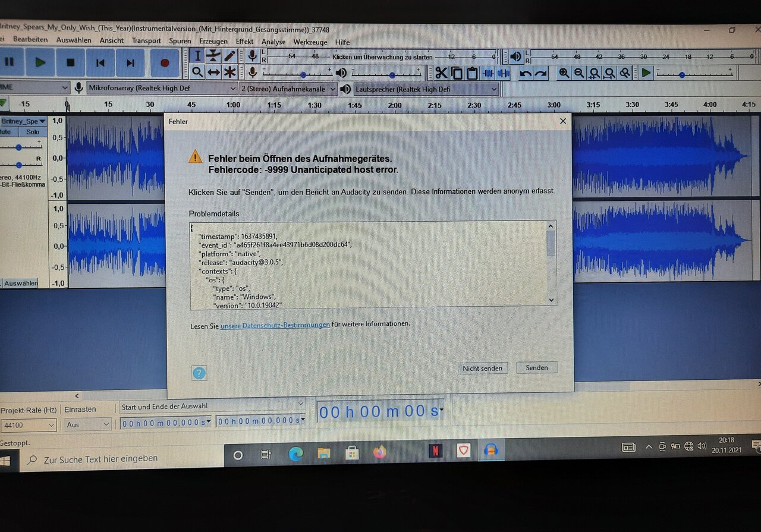Image resolution: width=761 pixels, height=532 pixels.
Task: Click the recording meter microphone icon
Action: [253, 56]
